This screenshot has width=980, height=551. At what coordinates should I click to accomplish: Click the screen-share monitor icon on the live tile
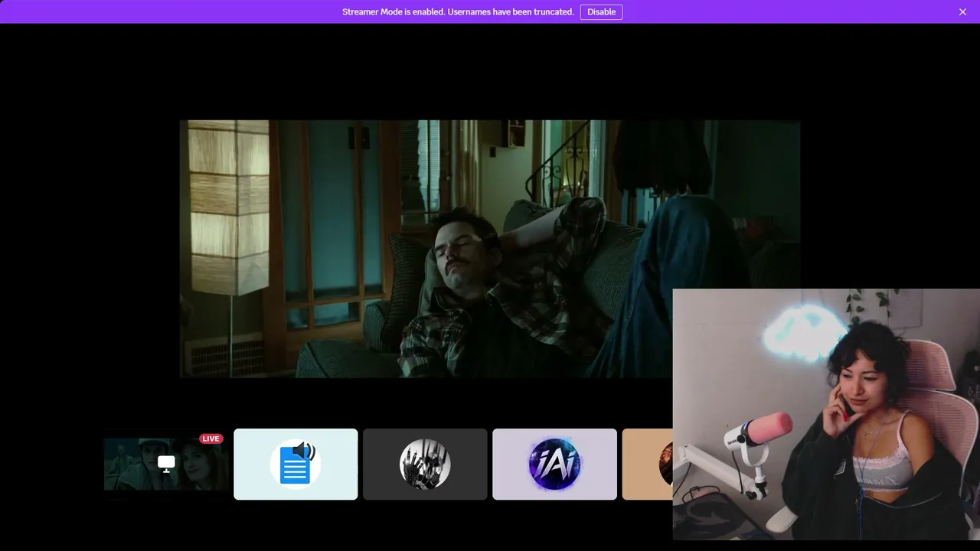pos(166,464)
